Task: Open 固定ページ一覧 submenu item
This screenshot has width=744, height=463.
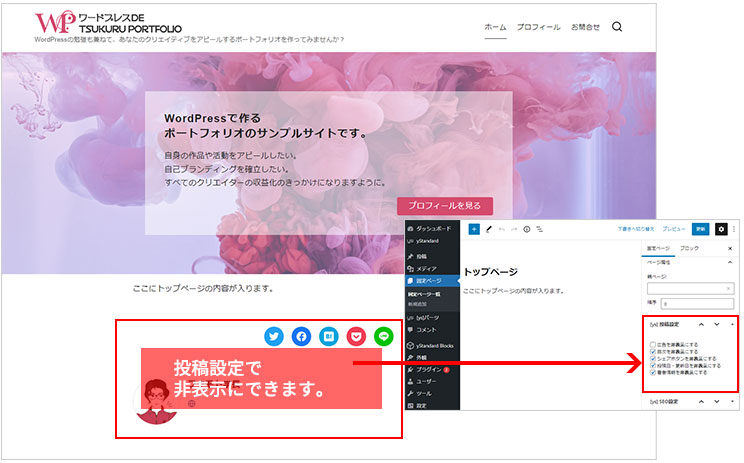Action: coord(424,294)
